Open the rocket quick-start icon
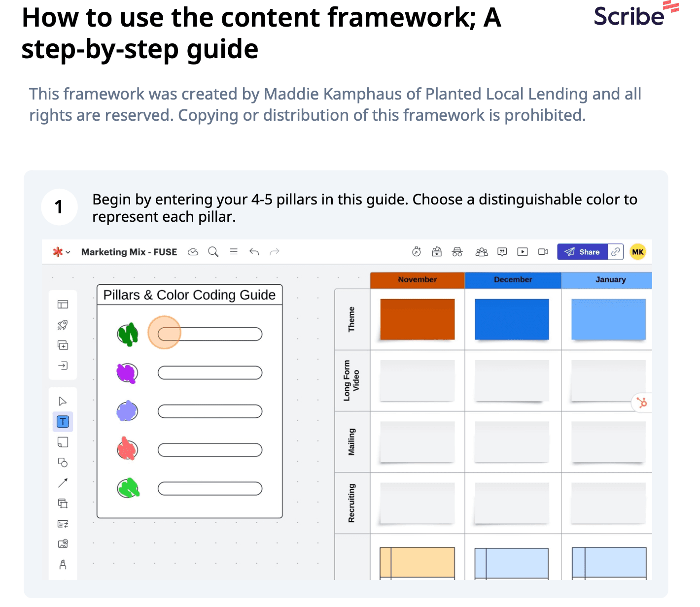 [63, 325]
